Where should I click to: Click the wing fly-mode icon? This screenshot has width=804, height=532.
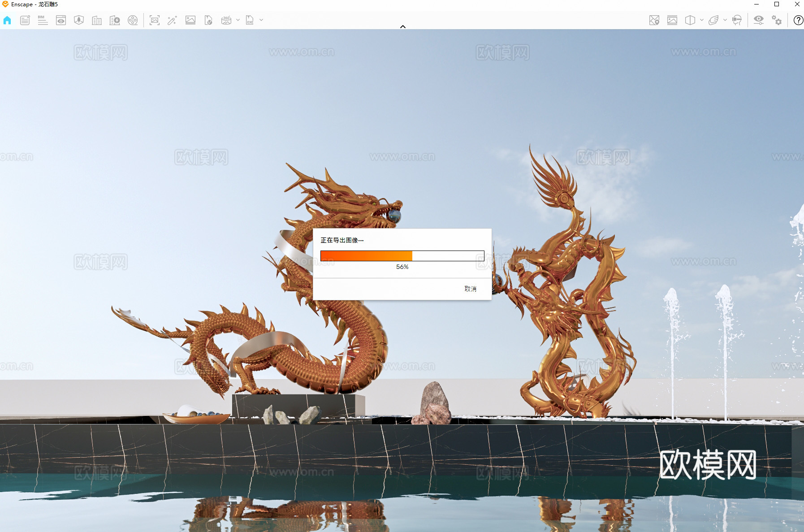pyautogui.click(x=713, y=20)
